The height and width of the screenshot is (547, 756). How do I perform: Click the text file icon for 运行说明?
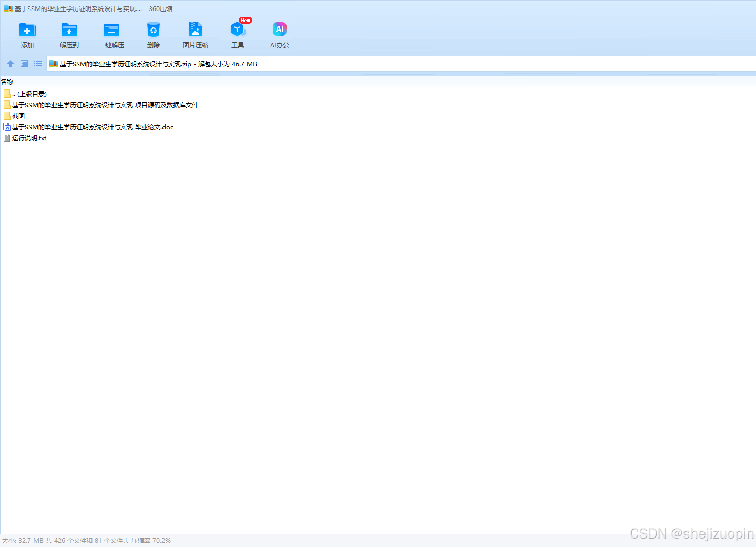click(7, 138)
